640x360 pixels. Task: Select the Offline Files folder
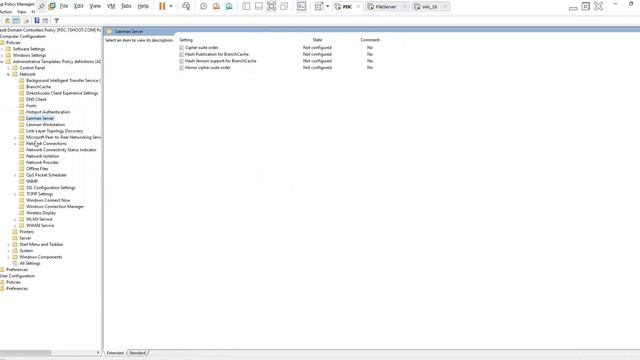coord(37,169)
